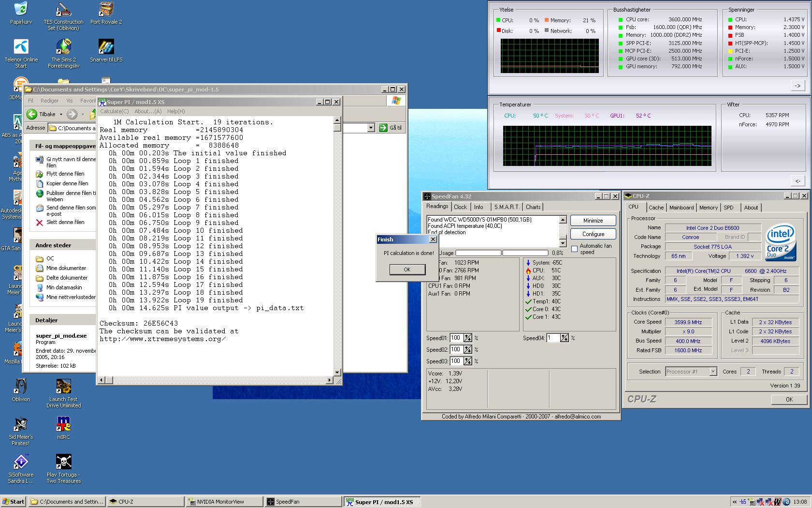Click the Minimize button in SpeedFan

tap(593, 221)
